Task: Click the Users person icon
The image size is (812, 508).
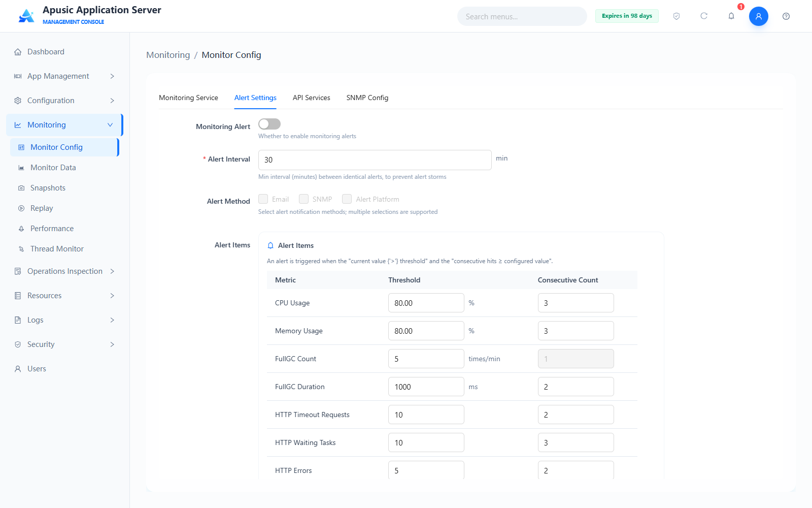Action: pyautogui.click(x=18, y=369)
